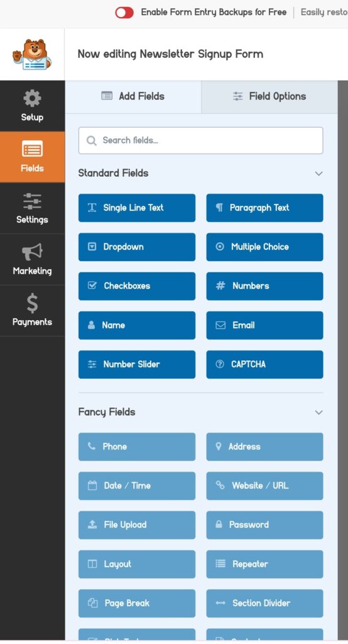Toggle Enable Form Entry Backups switch

click(124, 13)
